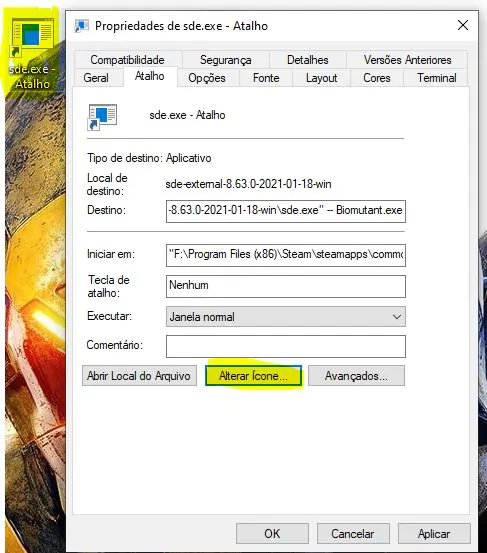Open the Opções tab
487x553 pixels.
click(207, 78)
